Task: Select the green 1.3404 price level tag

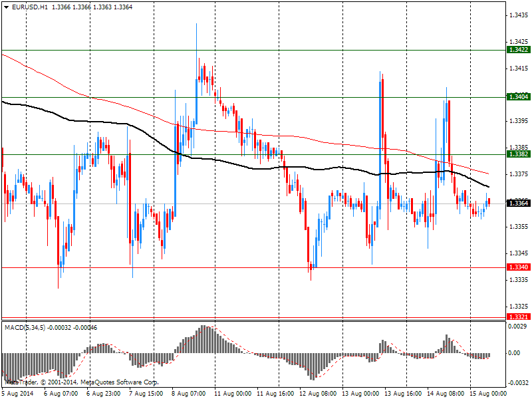Action: click(518, 97)
